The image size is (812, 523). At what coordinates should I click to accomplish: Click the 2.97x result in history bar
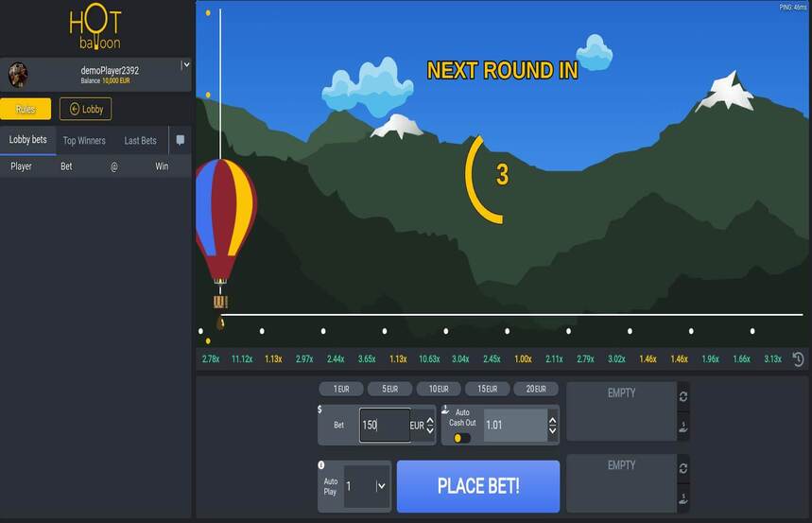(304, 358)
